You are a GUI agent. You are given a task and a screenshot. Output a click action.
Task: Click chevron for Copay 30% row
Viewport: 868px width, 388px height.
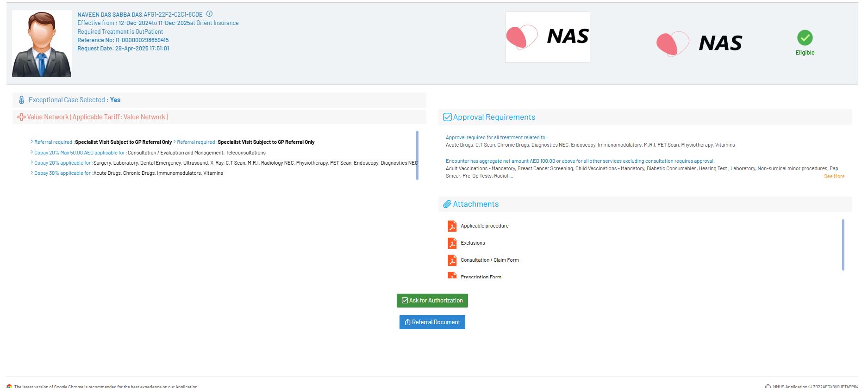point(32,172)
